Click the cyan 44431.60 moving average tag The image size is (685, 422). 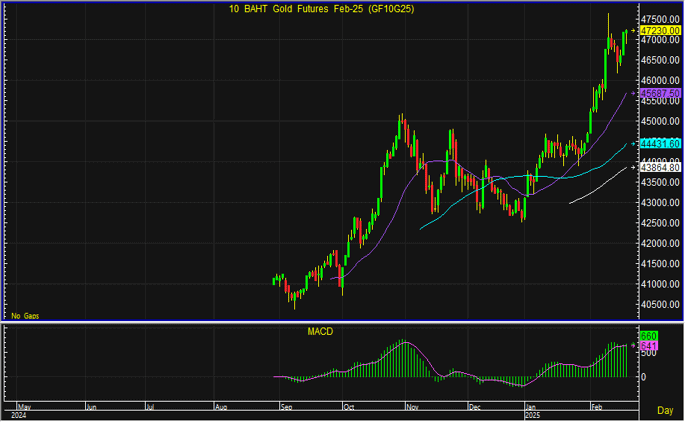pyautogui.click(x=661, y=144)
